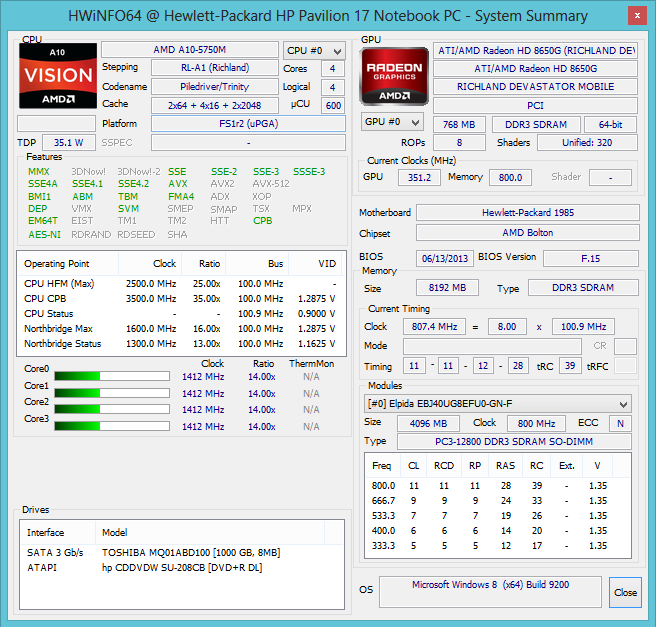Viewport: 656px width, 627px height.
Task: Click the Cores count field
Action: (x=333, y=69)
